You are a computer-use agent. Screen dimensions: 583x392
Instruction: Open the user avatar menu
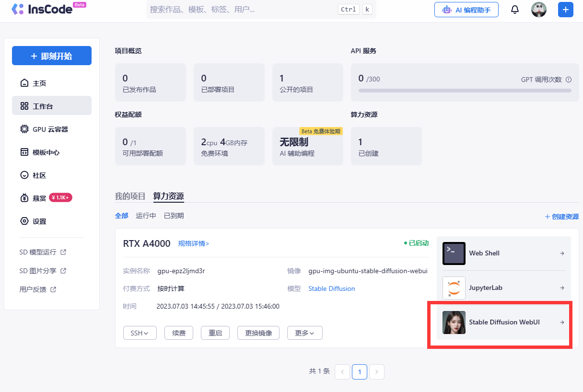[539, 10]
